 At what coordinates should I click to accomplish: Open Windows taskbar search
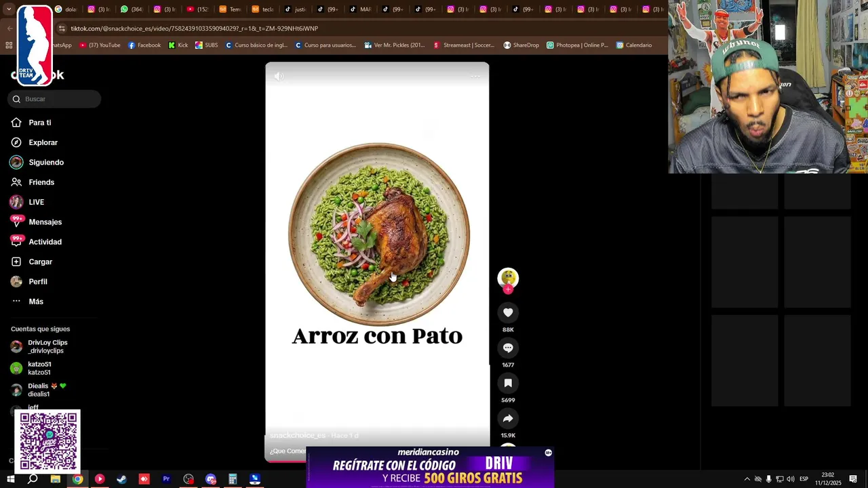point(33,479)
